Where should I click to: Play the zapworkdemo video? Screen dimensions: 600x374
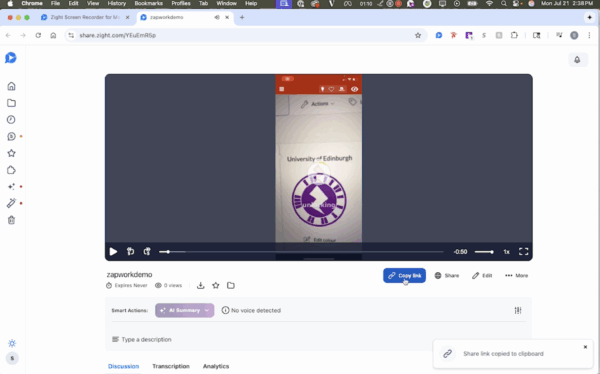click(113, 252)
